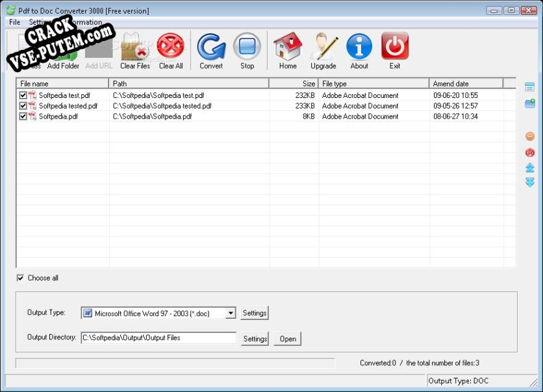Click the greyed-out Add URL toolbar button

(x=99, y=52)
